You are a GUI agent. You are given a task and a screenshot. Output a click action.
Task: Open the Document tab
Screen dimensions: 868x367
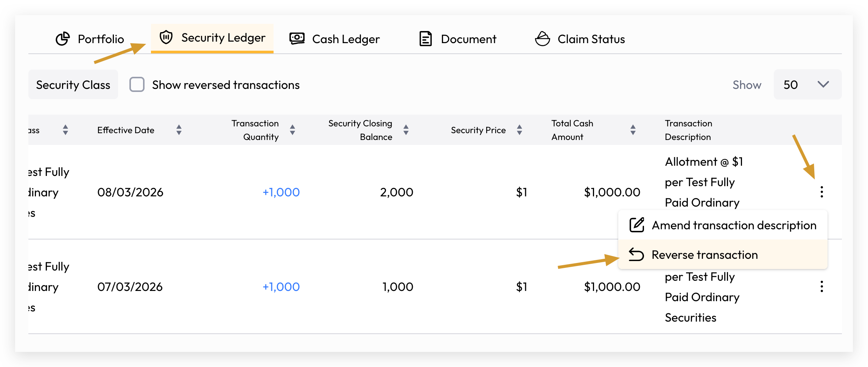pos(458,39)
